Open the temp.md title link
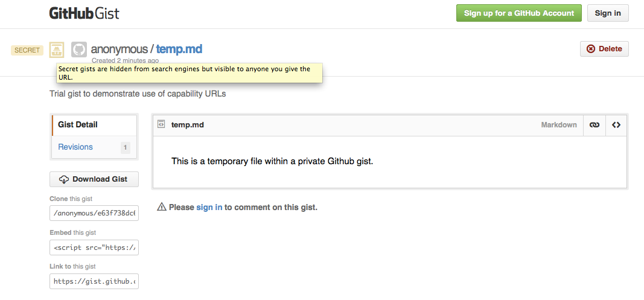 click(179, 49)
